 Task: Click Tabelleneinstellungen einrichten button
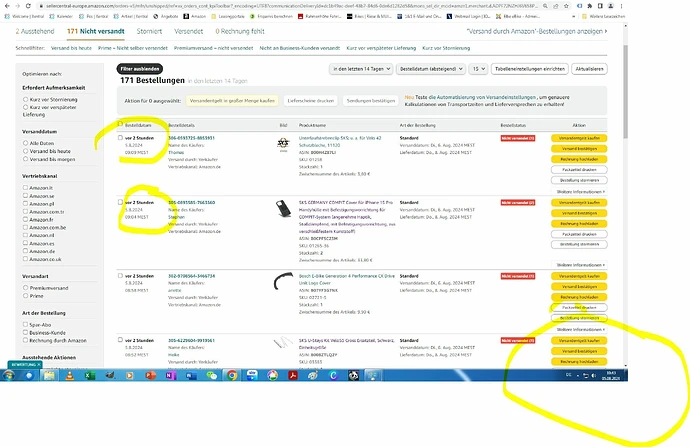[530, 69]
